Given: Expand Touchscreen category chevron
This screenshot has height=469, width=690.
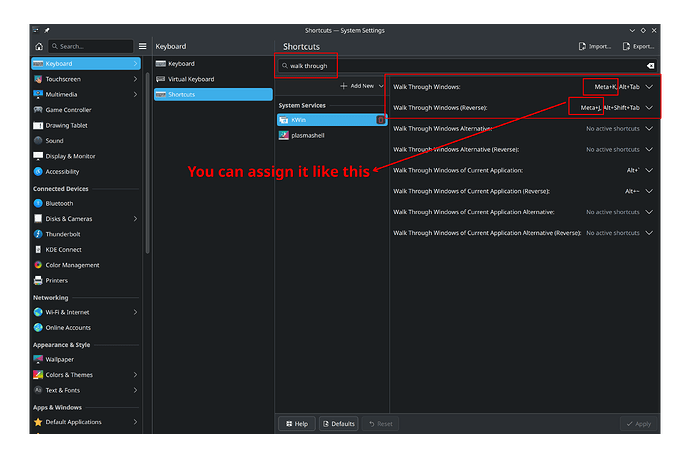Looking at the screenshot, I should (135, 79).
